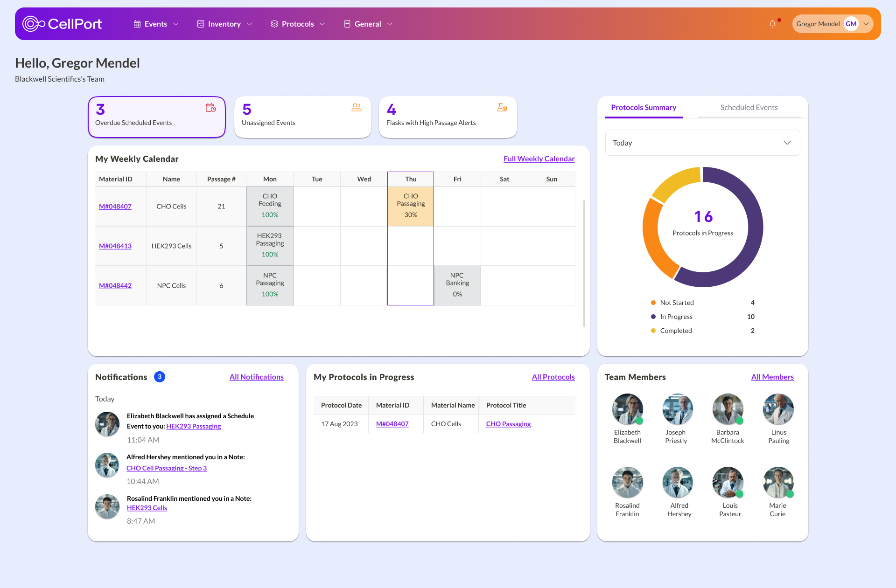Open All Notifications
The image size is (896, 588).
(x=256, y=377)
